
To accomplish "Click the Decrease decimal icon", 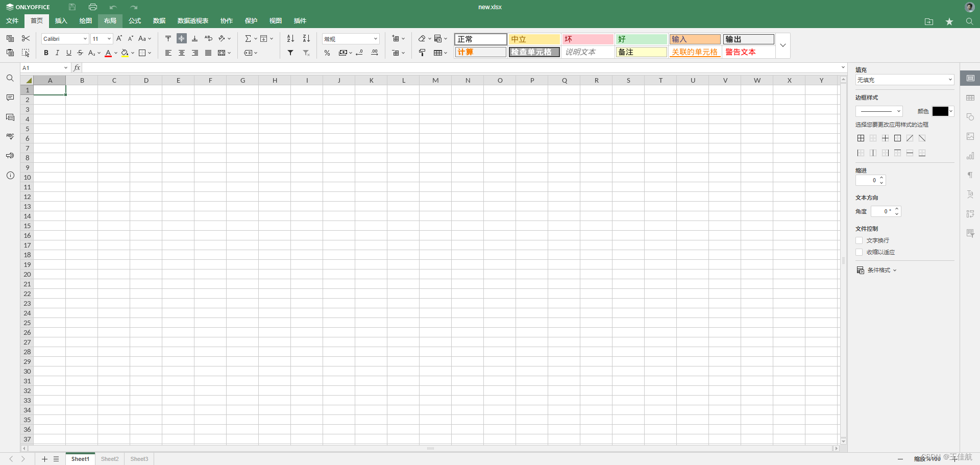I will click(359, 53).
